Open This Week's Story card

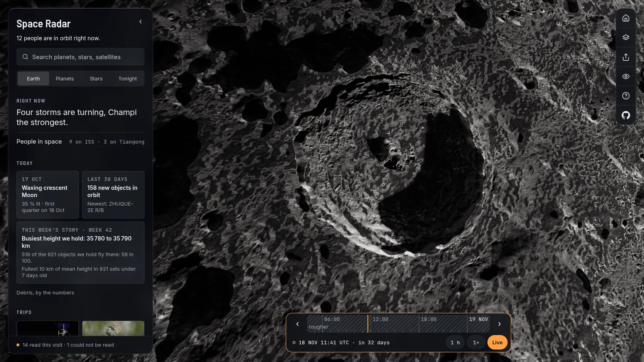coord(80,253)
